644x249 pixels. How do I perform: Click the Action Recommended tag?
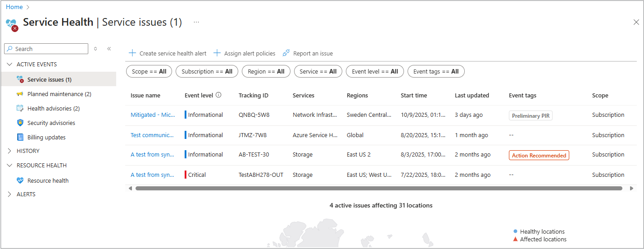tap(539, 155)
